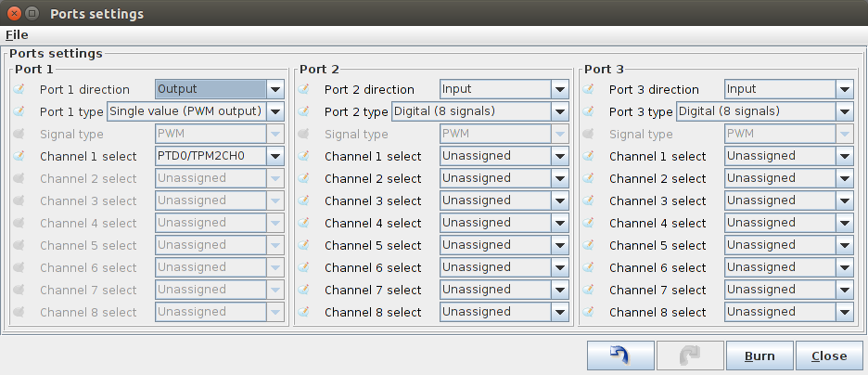Click icon beside Port 3 type
Viewport: 868px width, 375px height.
tap(589, 112)
